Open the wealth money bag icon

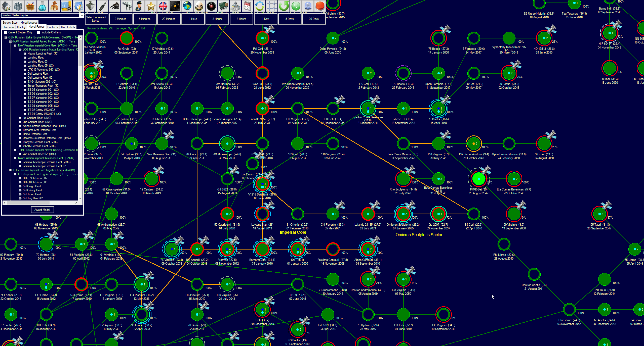click(54, 6)
